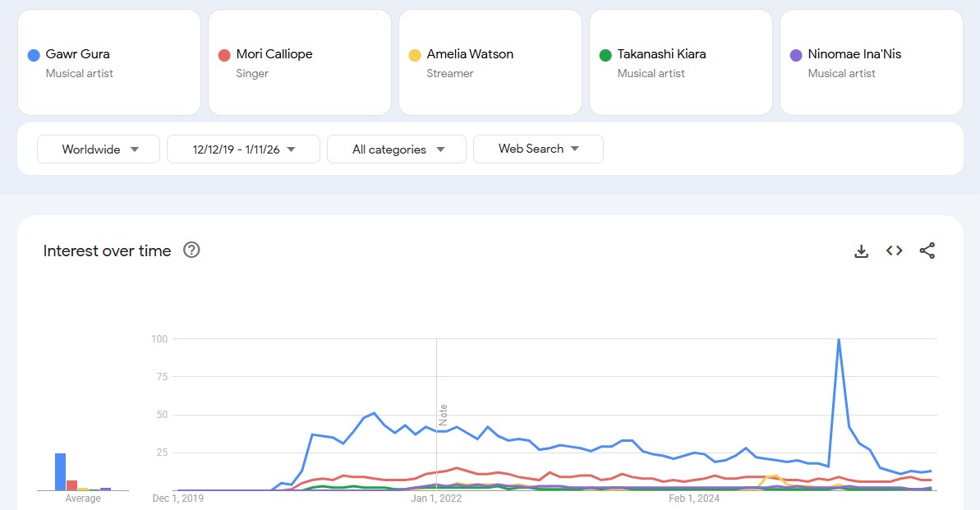Select the Amelia Watson term card
The height and width of the screenshot is (510, 980).
pyautogui.click(x=490, y=62)
